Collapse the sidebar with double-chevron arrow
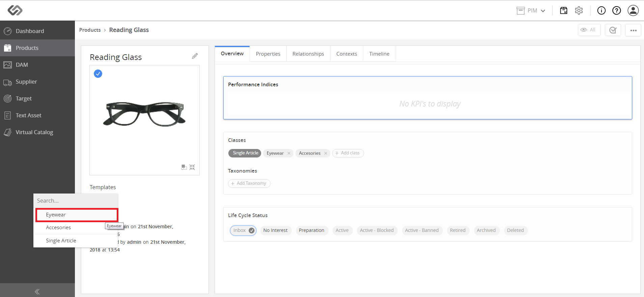This screenshot has width=644, height=297. point(37,292)
